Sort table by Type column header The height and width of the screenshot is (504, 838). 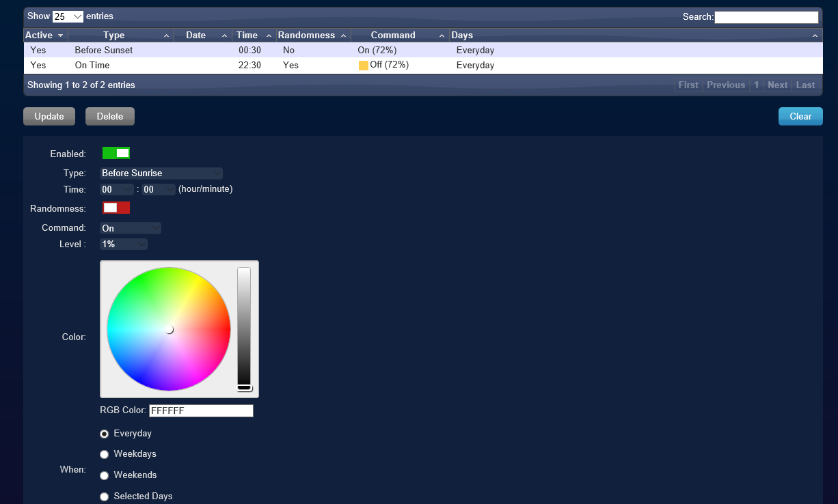121,35
